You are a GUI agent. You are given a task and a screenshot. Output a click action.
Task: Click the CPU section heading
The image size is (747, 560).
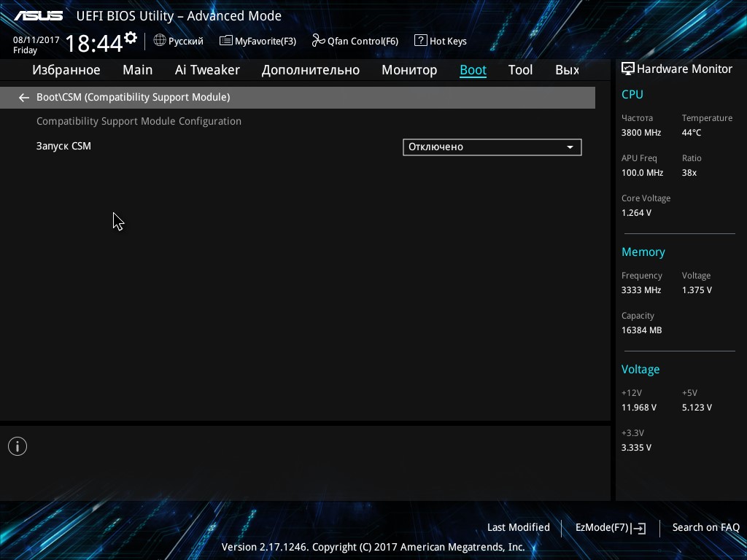point(632,94)
